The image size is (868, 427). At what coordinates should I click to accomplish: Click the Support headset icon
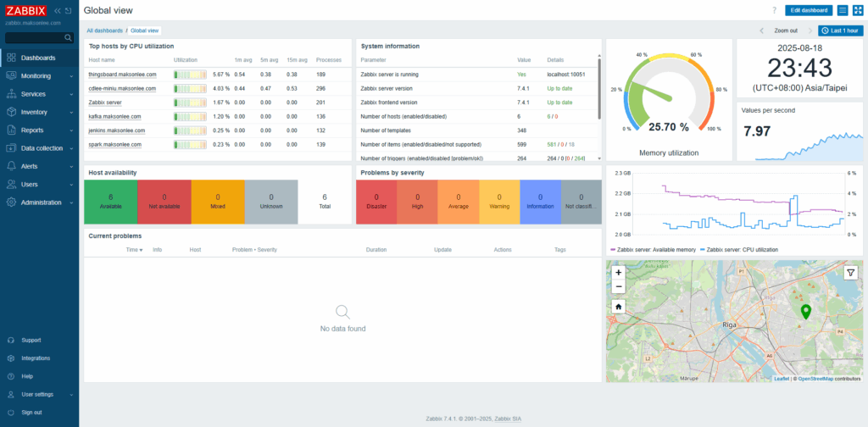point(11,341)
